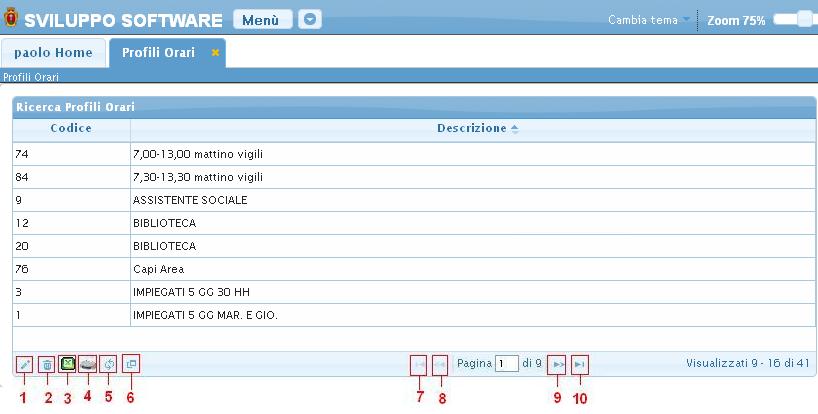Click the pencil edit icon in grid toolbar
Screen dimensions: 818x414
25,365
